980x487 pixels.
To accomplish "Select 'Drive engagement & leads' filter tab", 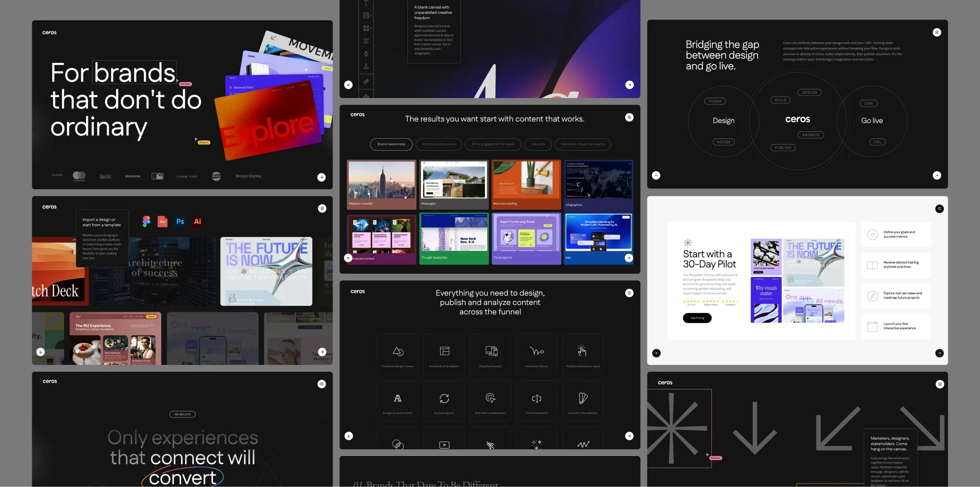I will (x=493, y=144).
